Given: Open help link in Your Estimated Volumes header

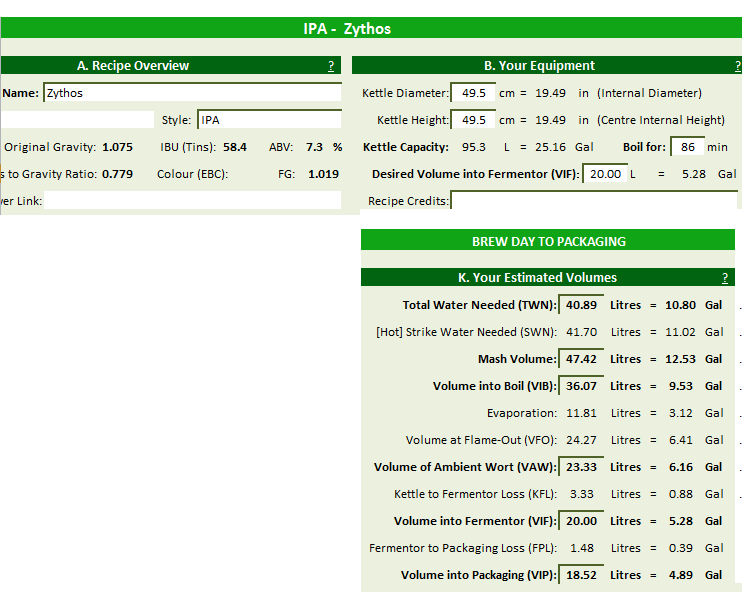Looking at the screenshot, I should click(x=724, y=278).
